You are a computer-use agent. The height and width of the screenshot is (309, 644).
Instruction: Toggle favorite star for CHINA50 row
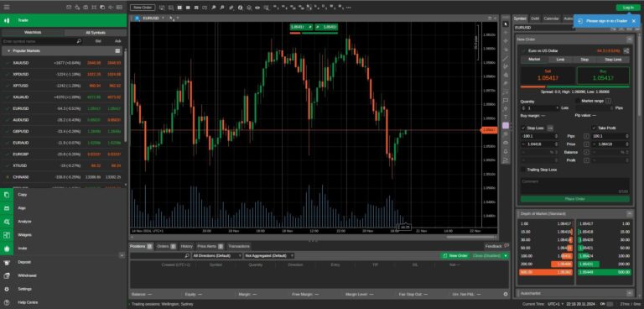point(7,177)
